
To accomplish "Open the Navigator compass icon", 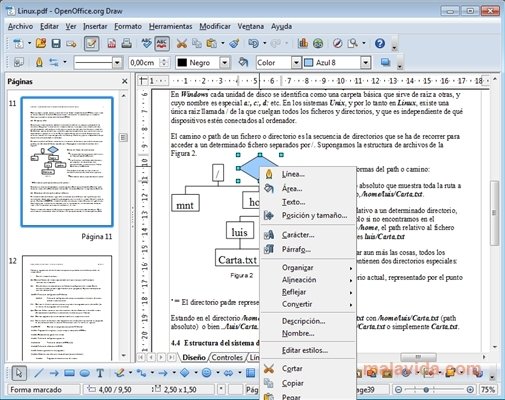I will coord(338,43).
